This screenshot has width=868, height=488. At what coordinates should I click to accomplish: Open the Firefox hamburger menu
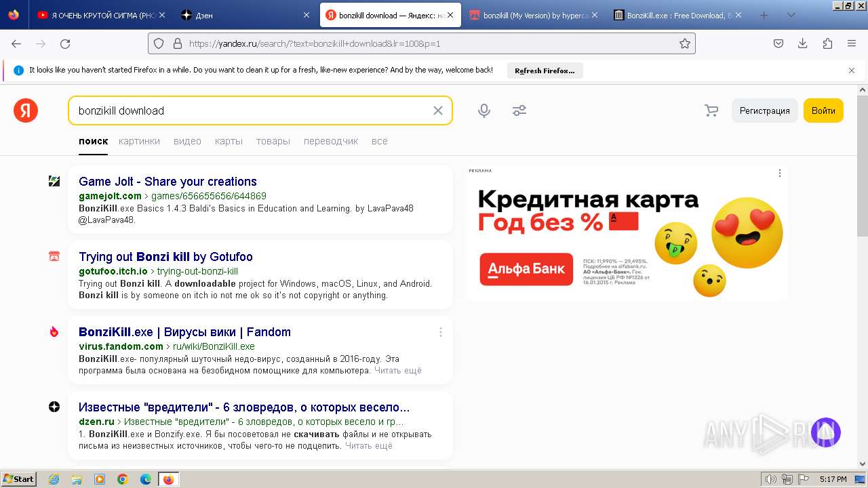point(852,43)
